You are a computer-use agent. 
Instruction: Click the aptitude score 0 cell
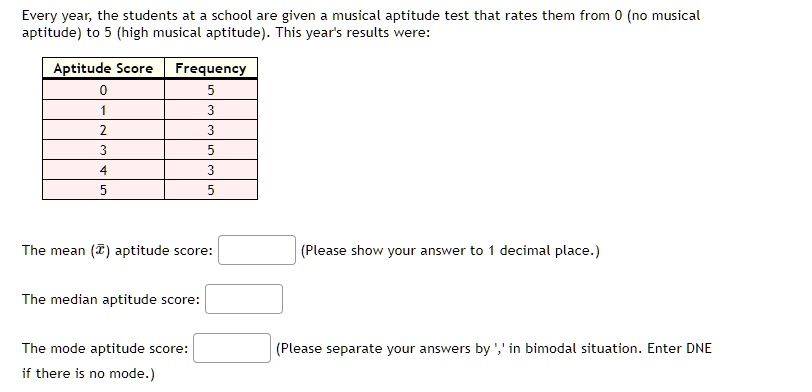coord(103,90)
